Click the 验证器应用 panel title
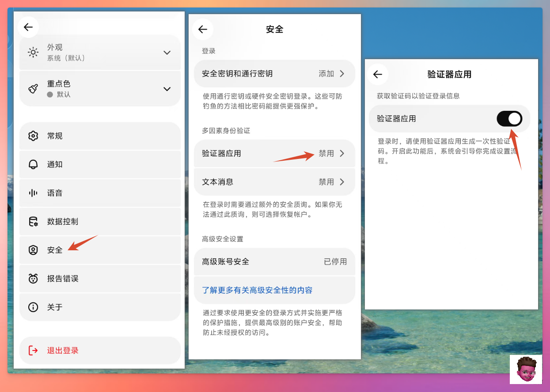 pos(449,74)
